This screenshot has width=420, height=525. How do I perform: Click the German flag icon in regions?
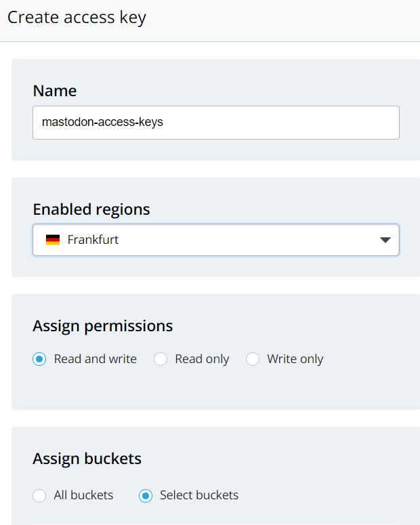pyautogui.click(x=53, y=240)
